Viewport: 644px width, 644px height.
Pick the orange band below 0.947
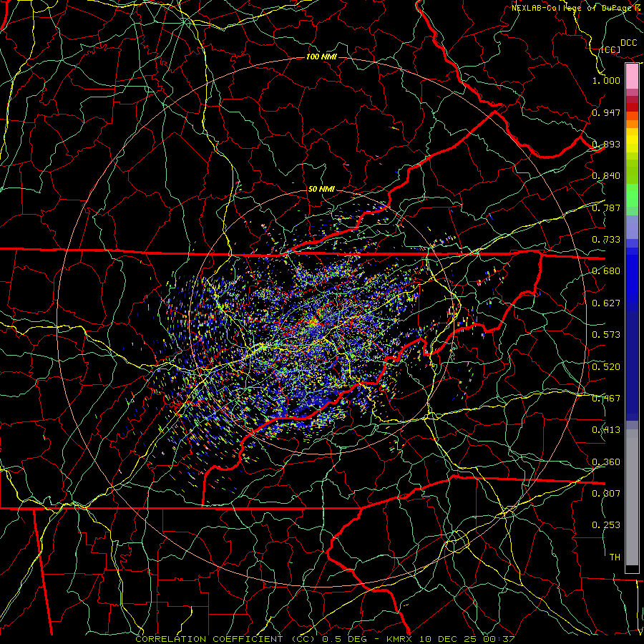coord(632,124)
